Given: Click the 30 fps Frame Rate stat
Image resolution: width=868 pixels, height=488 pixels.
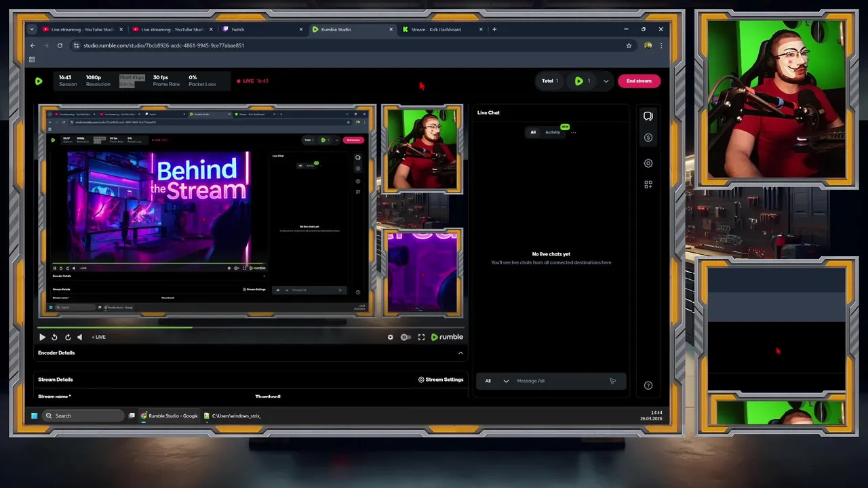Looking at the screenshot, I should [x=166, y=81].
